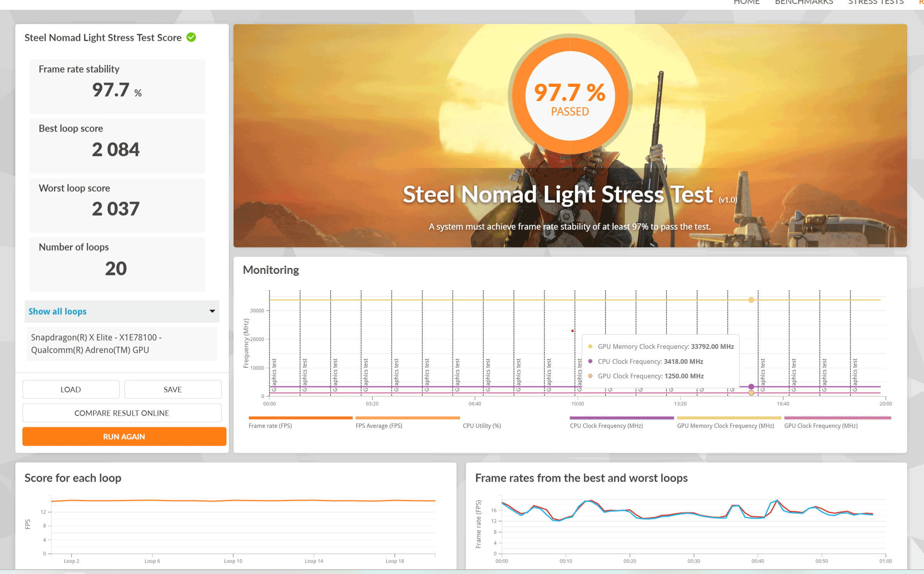Click the 10:00 time axis label in Monitoring
This screenshot has width=924, height=574.
pyautogui.click(x=578, y=403)
